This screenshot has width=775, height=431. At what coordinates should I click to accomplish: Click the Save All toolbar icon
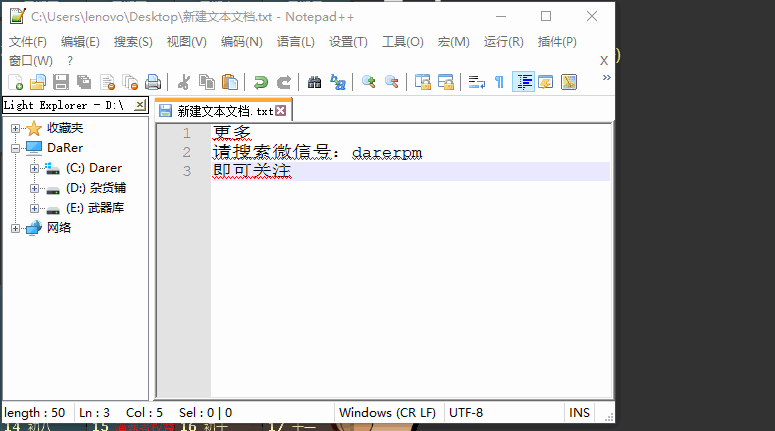pos(84,82)
